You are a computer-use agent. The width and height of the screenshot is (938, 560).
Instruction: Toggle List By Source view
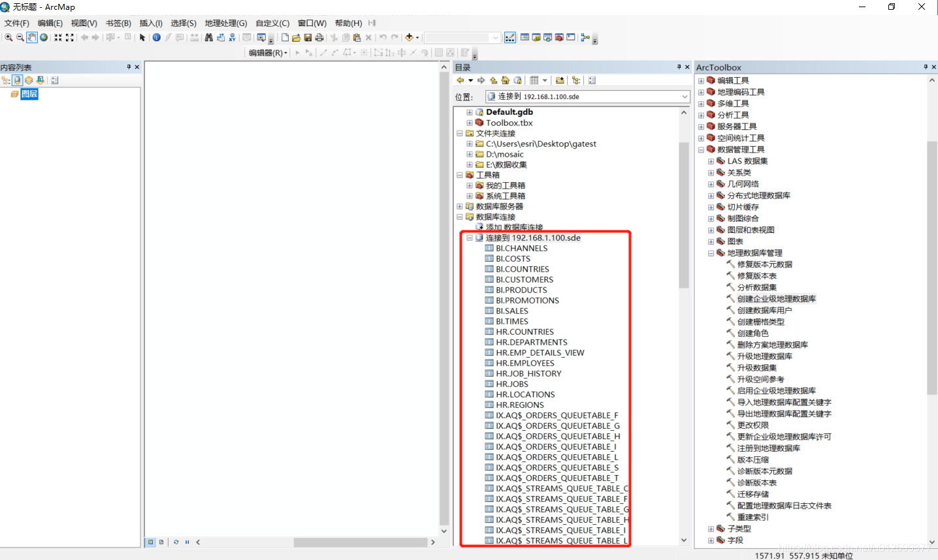pos(17,80)
